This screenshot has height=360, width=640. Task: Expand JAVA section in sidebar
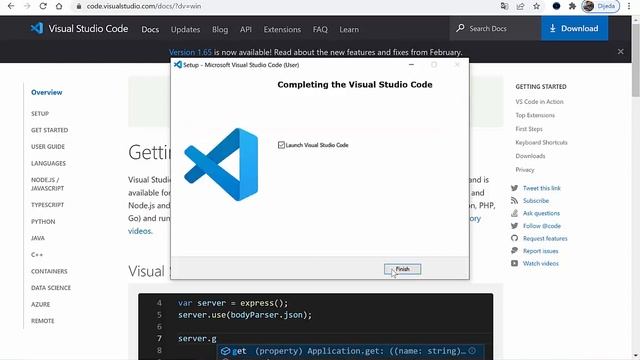pos(38,238)
